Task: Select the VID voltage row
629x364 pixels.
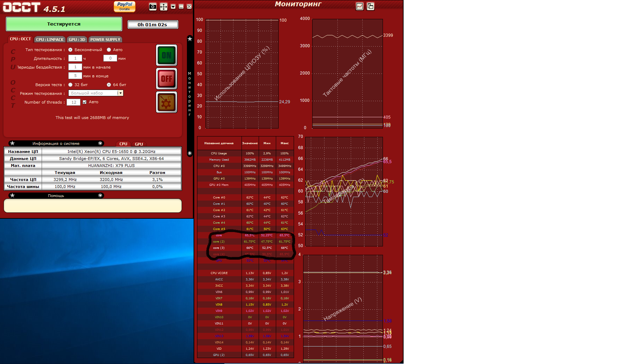Action: (245, 349)
